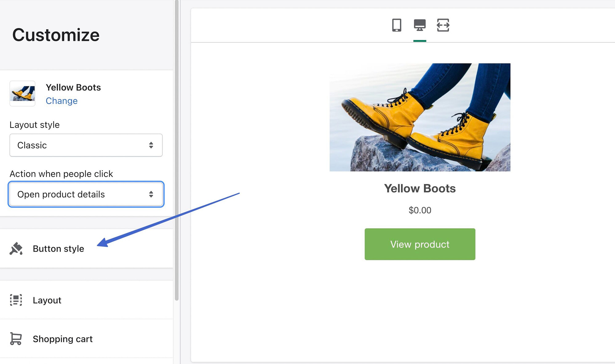Open Button style settings

[58, 249]
